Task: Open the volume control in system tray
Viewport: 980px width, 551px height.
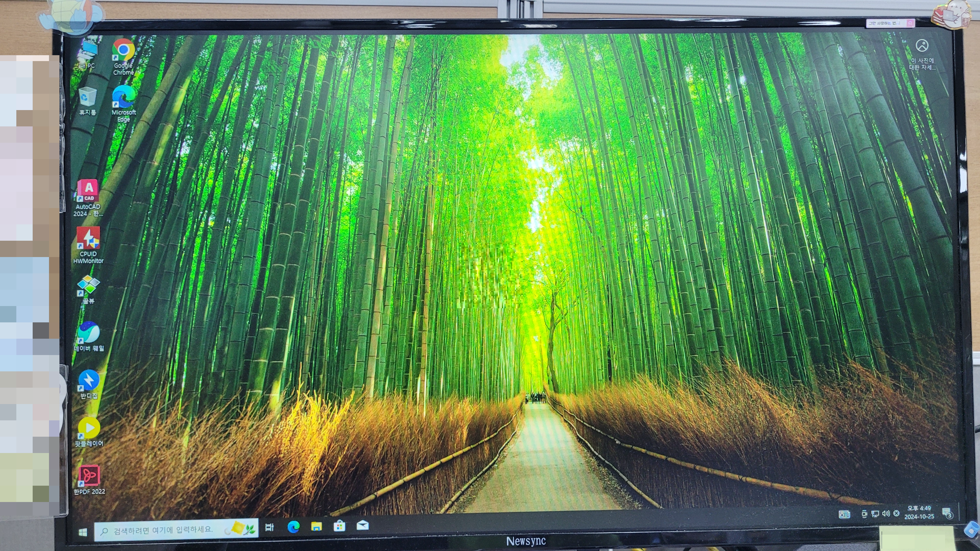Action: coord(886,514)
